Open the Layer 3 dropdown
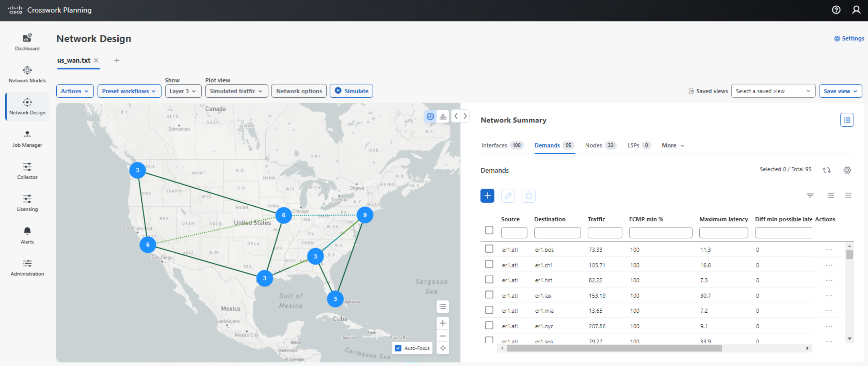This screenshot has height=366, width=868. coord(183,91)
